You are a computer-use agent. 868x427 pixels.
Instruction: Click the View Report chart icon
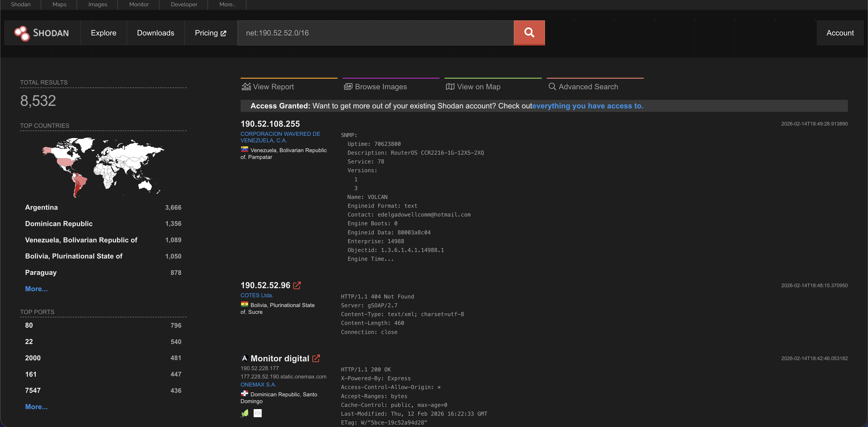coord(246,87)
